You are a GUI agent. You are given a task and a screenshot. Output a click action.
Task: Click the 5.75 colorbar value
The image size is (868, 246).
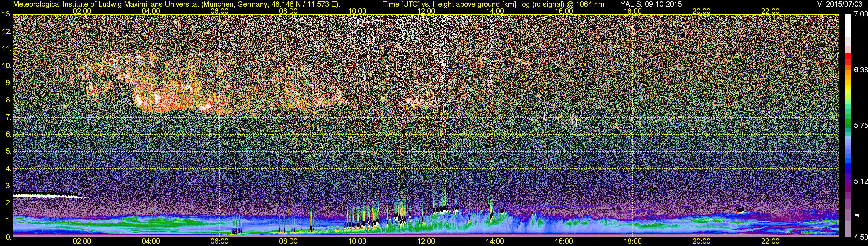click(x=860, y=125)
